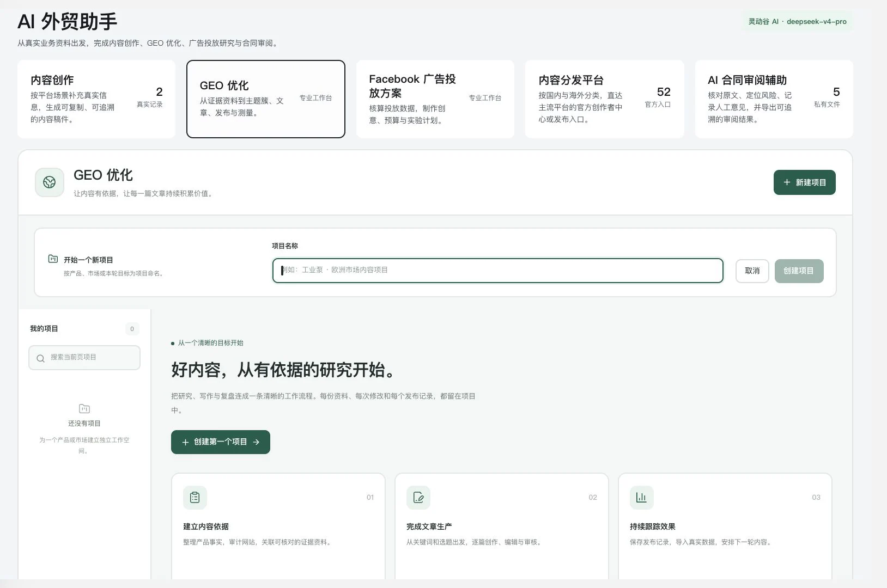Click the edit-document icon on 完成文章生产 card

[x=418, y=498]
